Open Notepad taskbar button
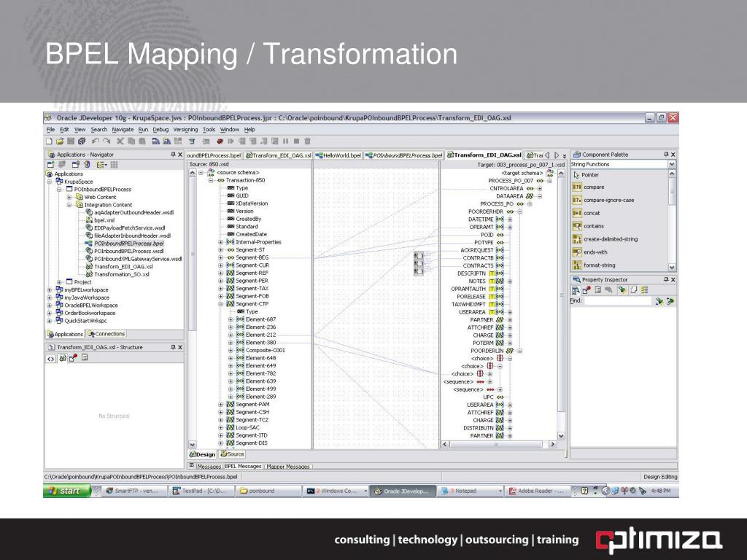This screenshot has width=747, height=560. click(x=469, y=491)
